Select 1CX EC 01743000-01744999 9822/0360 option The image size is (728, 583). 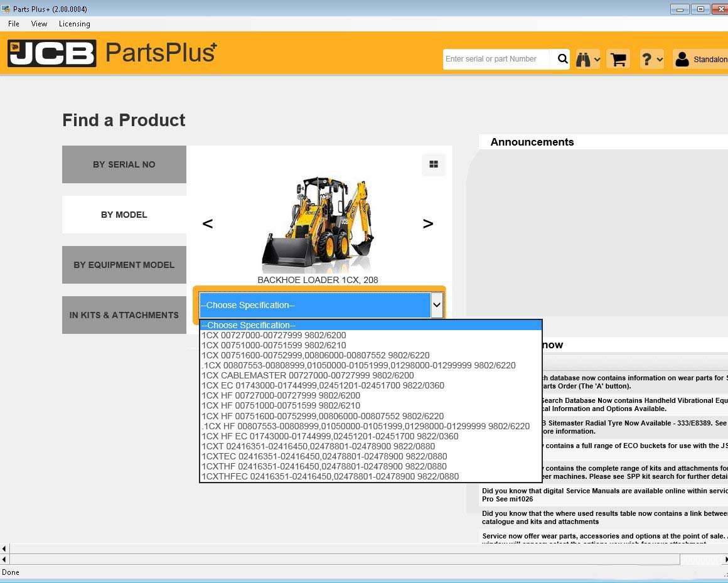371,385
